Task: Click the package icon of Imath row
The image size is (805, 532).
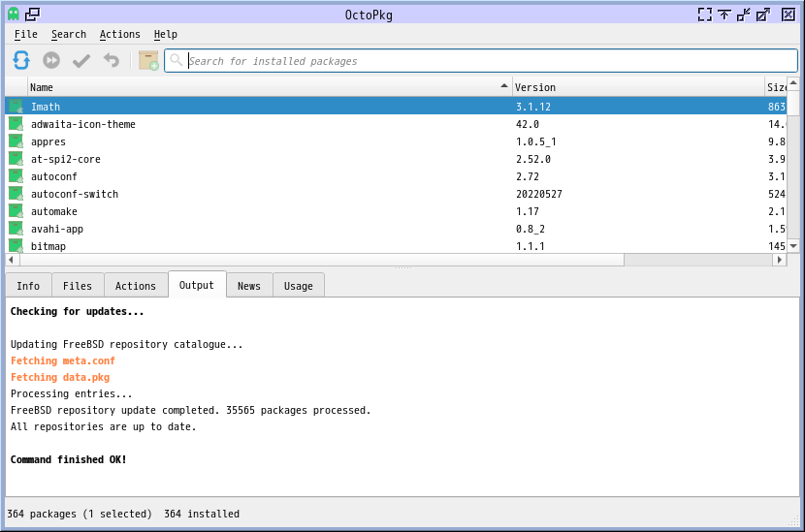Action: 16,107
